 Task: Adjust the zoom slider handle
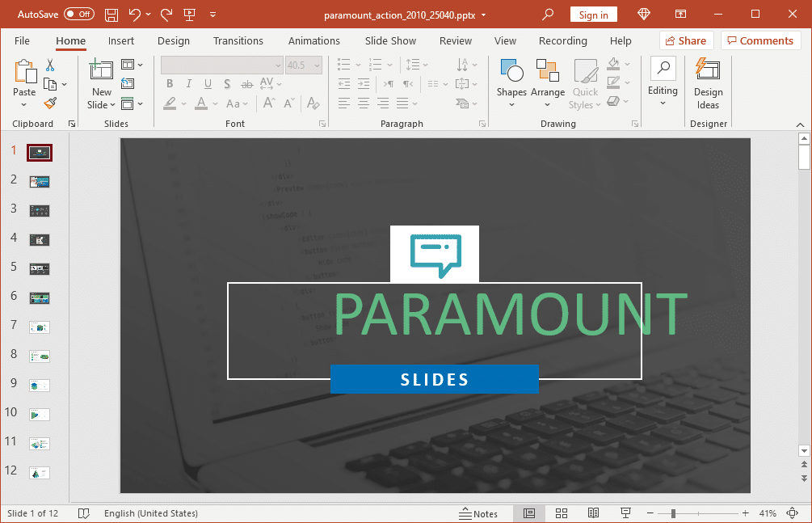pos(673,513)
